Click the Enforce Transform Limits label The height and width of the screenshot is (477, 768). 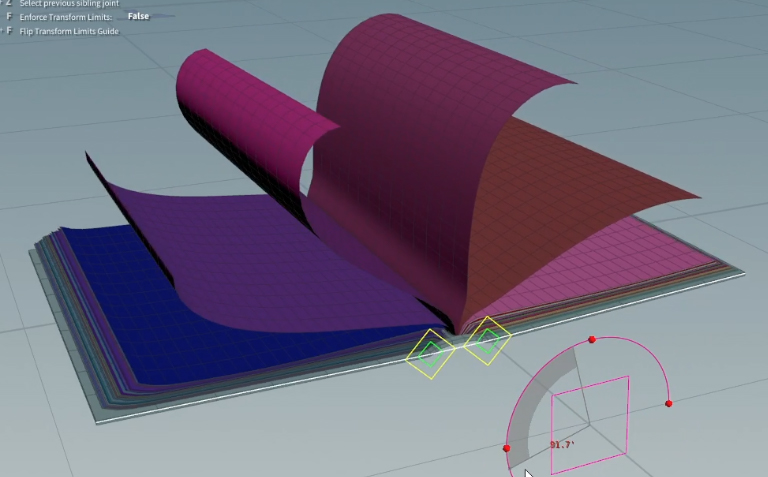point(65,18)
